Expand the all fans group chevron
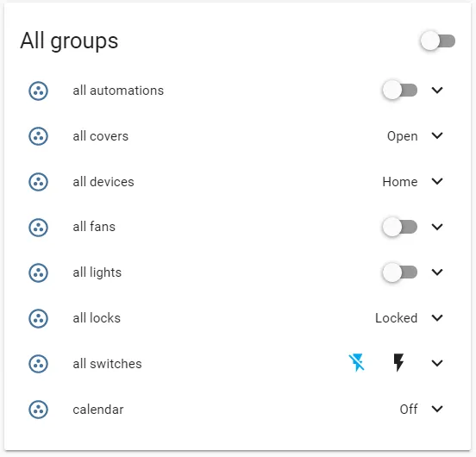Image resolution: width=476 pixels, height=457 pixels. point(437,227)
